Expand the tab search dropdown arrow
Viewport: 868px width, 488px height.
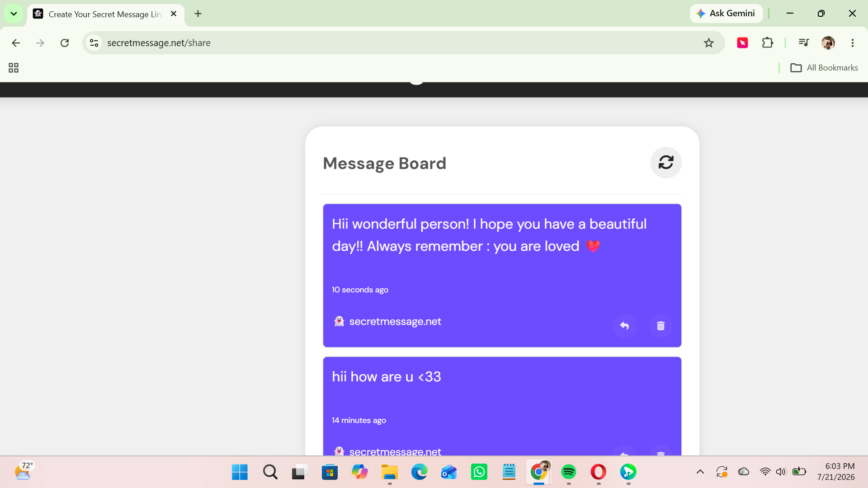tap(14, 14)
